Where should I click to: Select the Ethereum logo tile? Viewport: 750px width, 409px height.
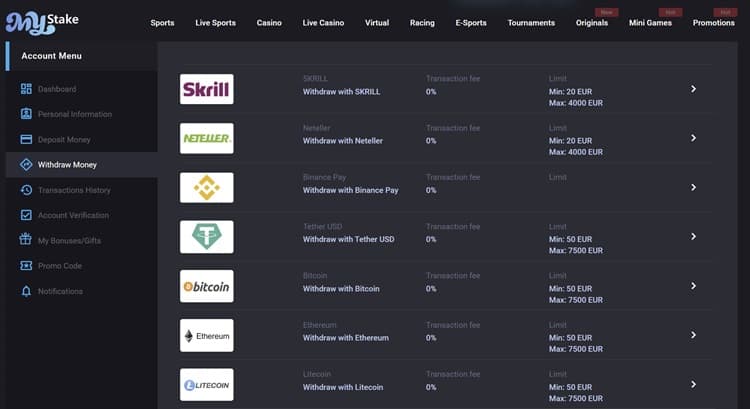207,335
